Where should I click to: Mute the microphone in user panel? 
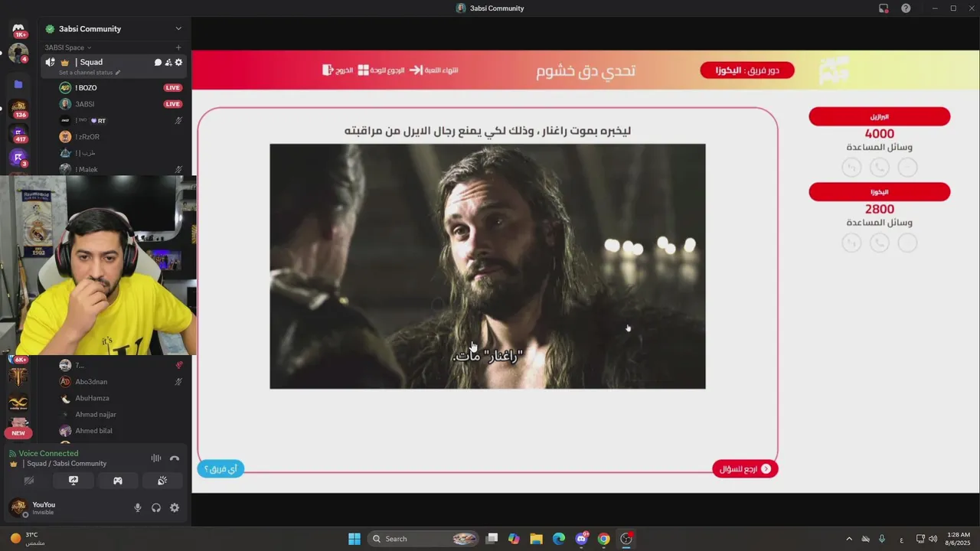[138, 507]
